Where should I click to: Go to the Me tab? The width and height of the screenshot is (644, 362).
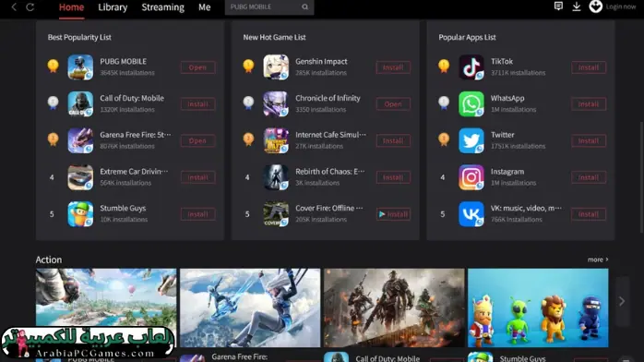[205, 7]
